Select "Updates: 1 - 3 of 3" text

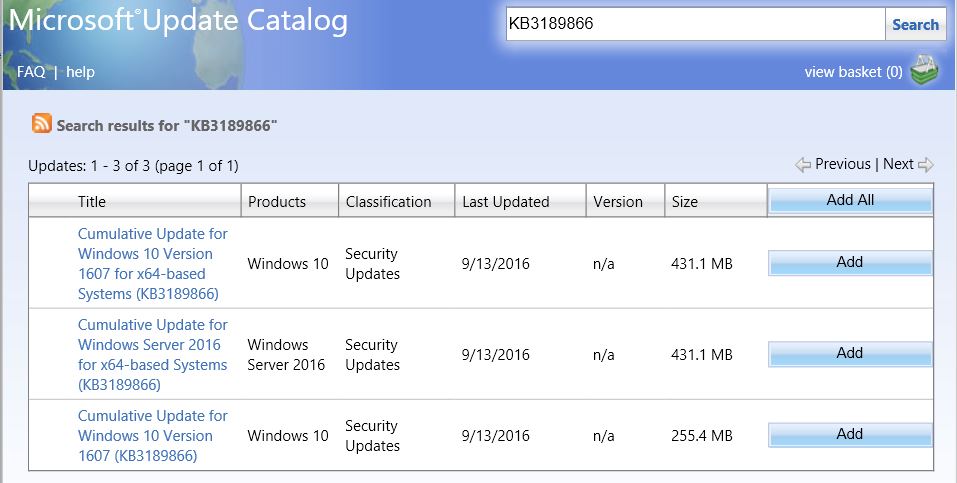coord(88,166)
